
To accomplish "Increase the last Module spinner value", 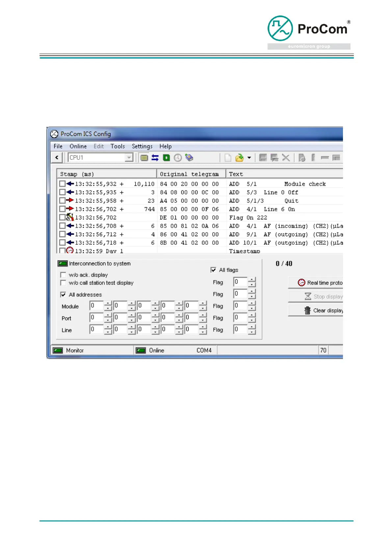I will point(203,304).
